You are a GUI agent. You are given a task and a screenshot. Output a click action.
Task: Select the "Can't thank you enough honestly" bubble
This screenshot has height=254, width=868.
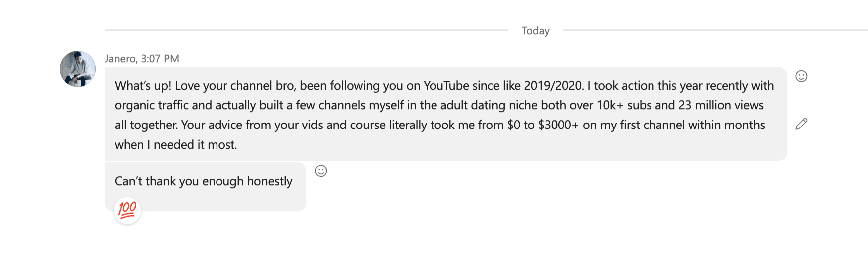(x=205, y=187)
